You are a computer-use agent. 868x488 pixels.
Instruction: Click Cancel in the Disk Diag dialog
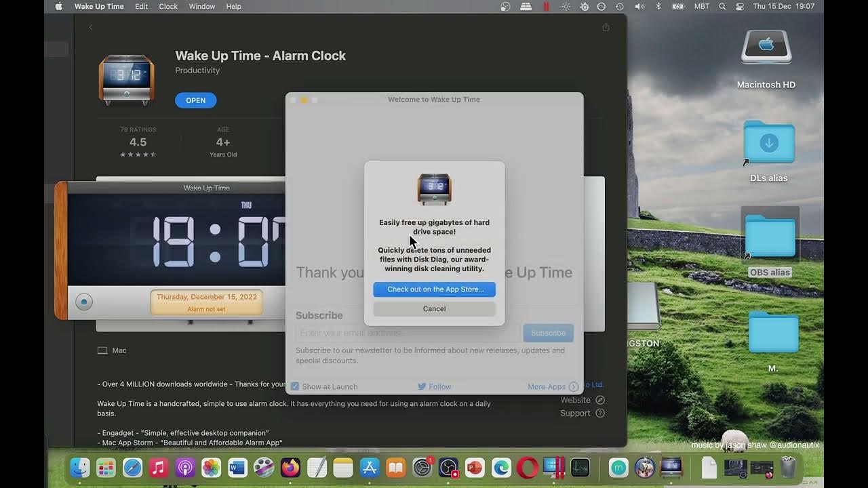point(434,308)
